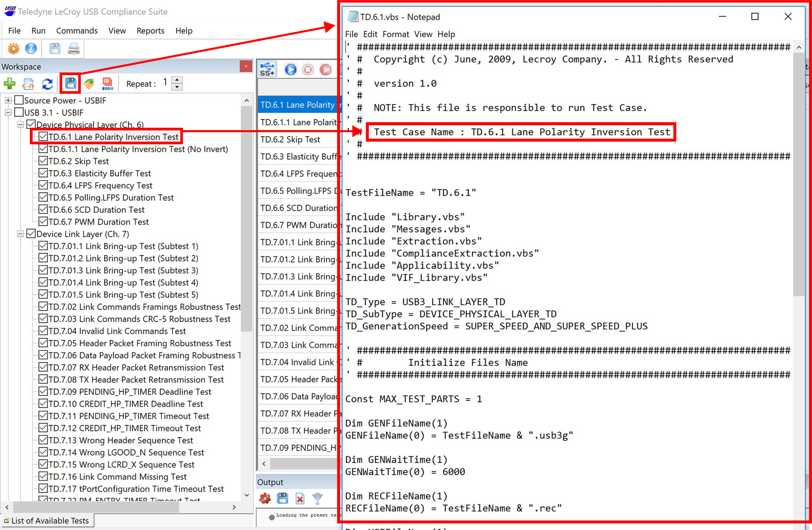Uncheck TD.6.7 PWM Duration Test checkbox
812x530 pixels.
coord(43,221)
